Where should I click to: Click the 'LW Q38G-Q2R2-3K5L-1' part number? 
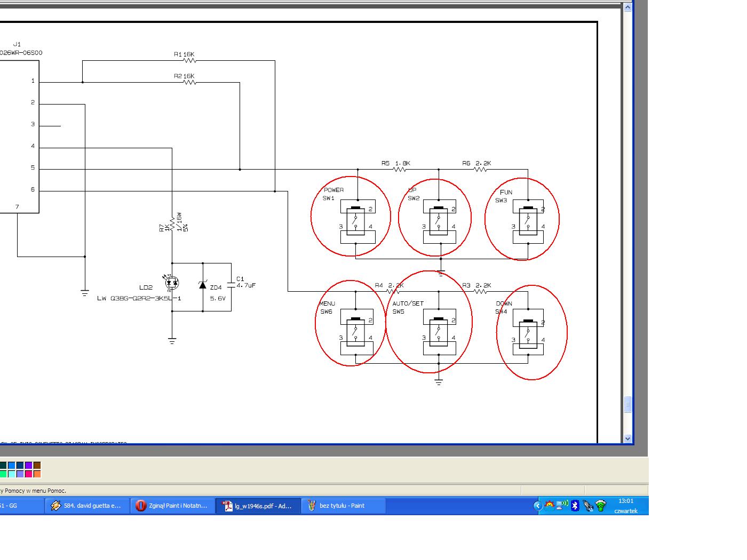[x=139, y=299]
